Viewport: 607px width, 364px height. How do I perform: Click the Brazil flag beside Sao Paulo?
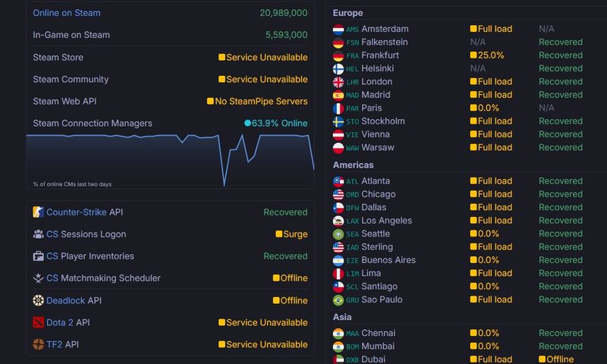click(x=338, y=300)
